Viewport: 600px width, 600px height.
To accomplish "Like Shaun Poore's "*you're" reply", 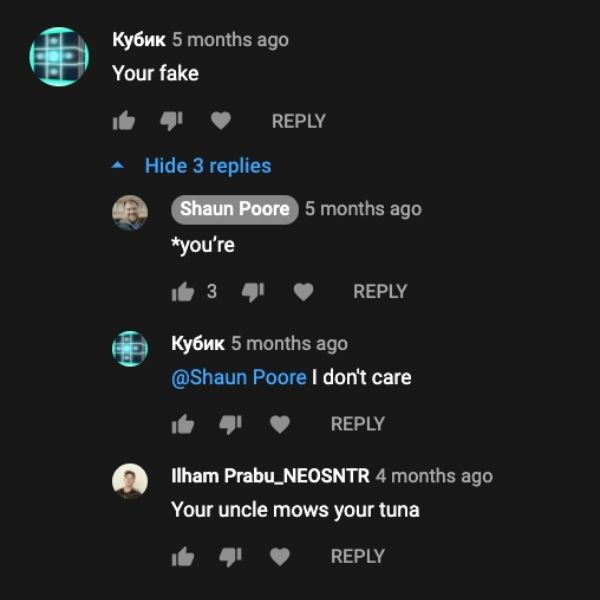I will (183, 292).
